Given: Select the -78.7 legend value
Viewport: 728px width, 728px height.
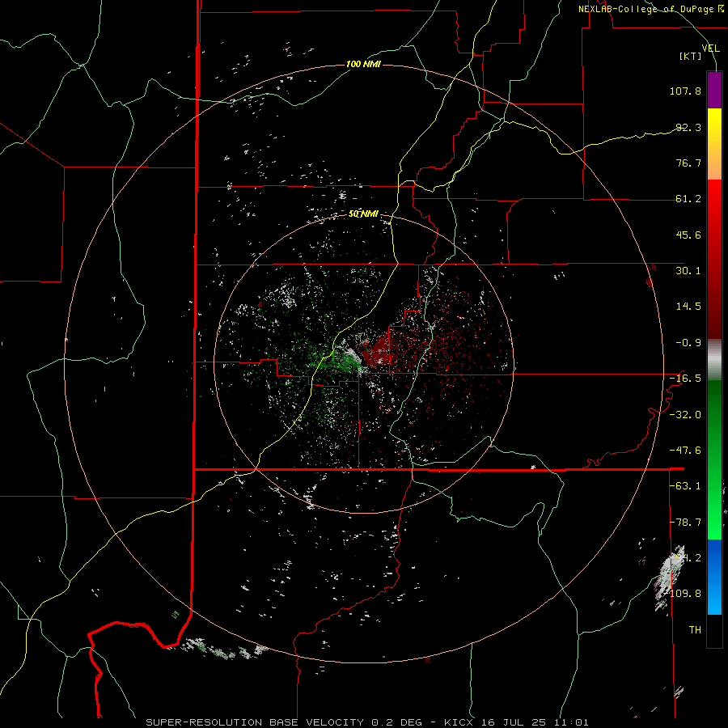Looking at the screenshot, I should tap(685, 523).
